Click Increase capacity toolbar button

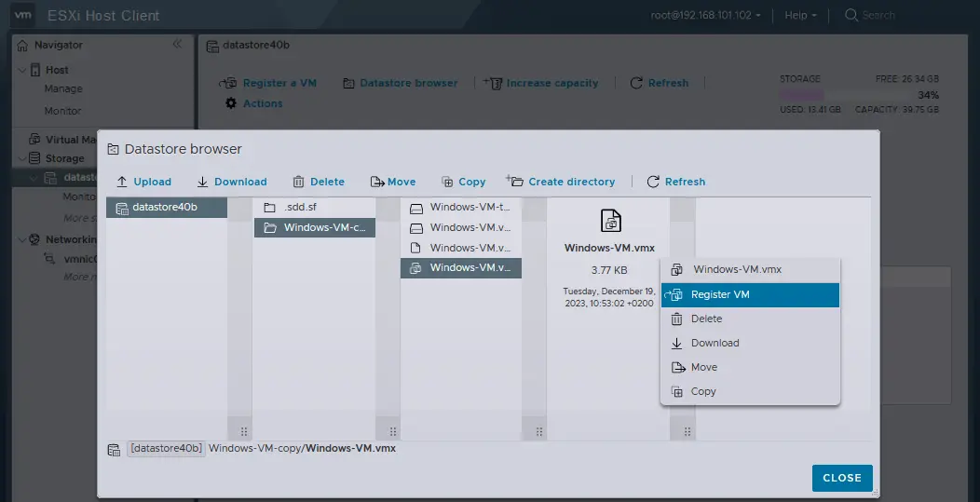click(541, 83)
